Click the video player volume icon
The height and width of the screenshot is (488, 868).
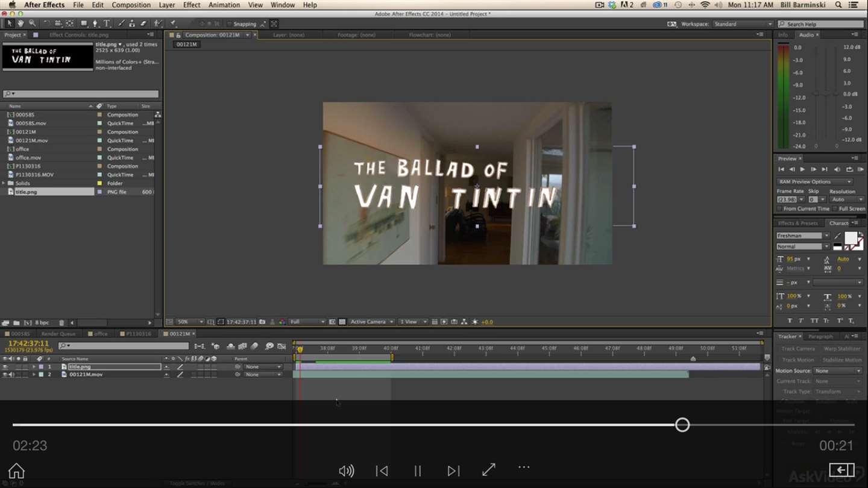347,471
